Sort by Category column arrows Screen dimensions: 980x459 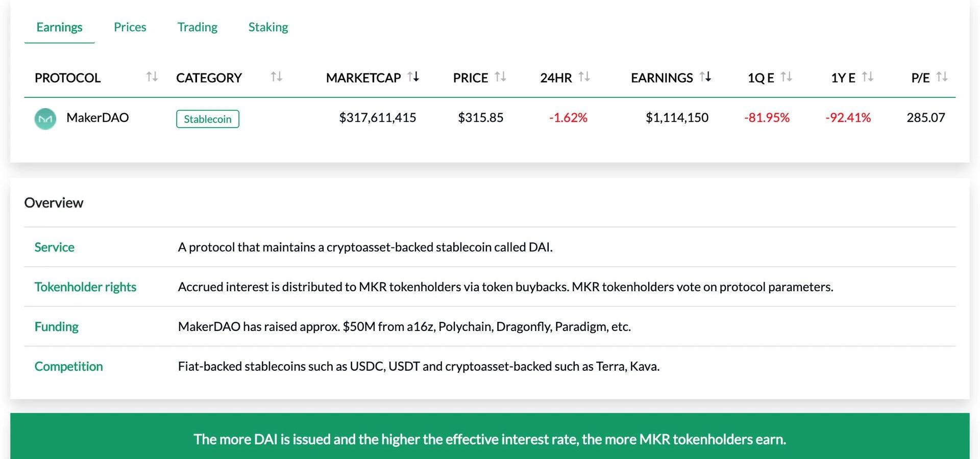[276, 77]
